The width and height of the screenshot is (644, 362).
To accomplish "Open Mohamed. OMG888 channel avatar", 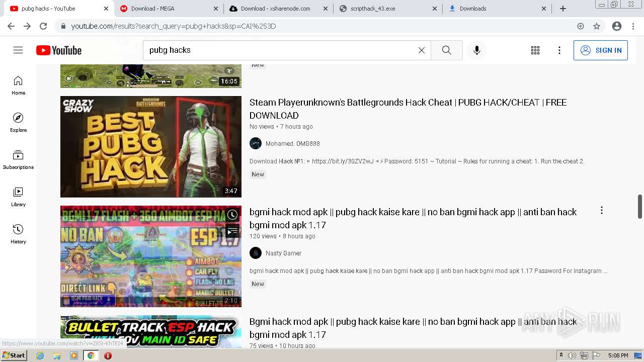I will pyautogui.click(x=256, y=143).
